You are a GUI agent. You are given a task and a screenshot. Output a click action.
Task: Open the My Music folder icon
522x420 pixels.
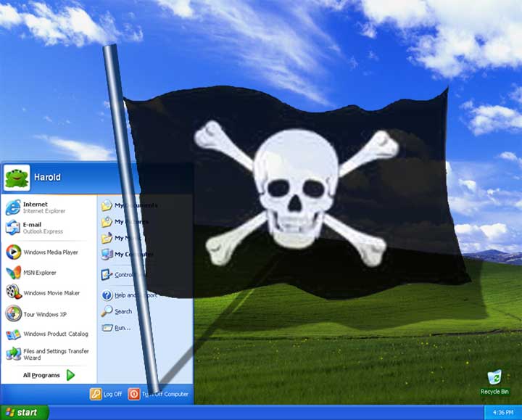(x=107, y=238)
